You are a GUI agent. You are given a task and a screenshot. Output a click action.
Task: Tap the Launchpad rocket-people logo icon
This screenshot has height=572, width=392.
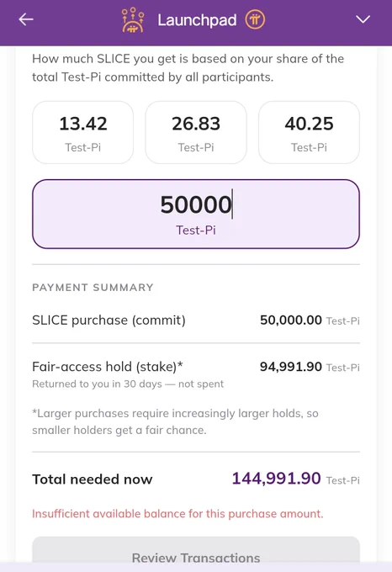point(133,19)
